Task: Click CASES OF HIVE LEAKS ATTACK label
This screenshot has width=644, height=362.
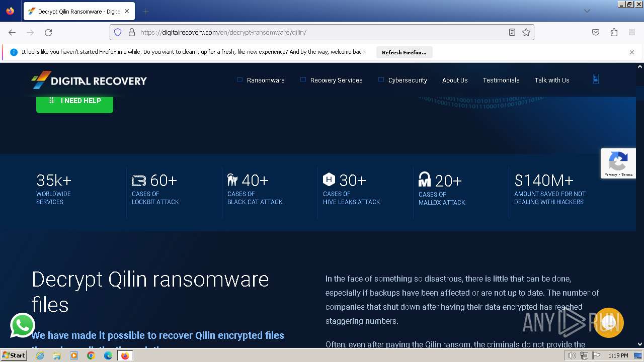Action: click(x=352, y=198)
